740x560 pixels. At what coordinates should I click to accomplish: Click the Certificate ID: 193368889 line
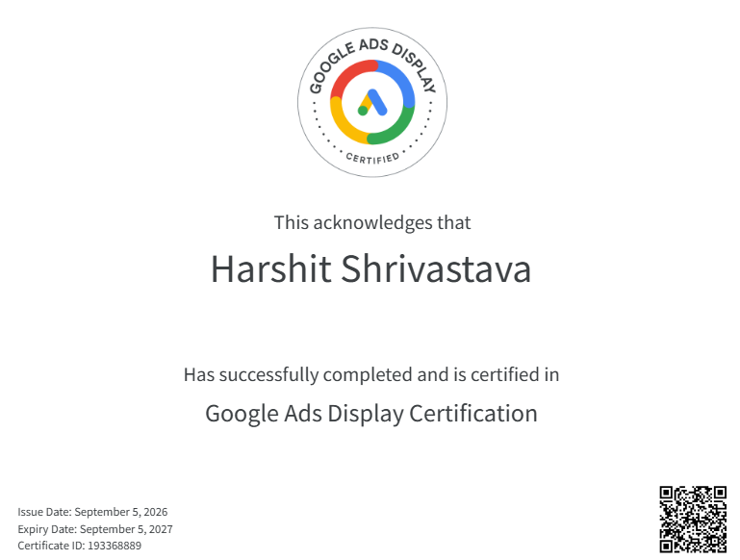pyautogui.click(x=79, y=546)
